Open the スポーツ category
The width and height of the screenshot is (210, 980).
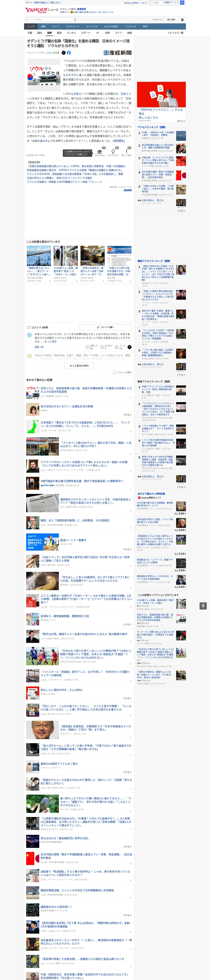point(86,33)
